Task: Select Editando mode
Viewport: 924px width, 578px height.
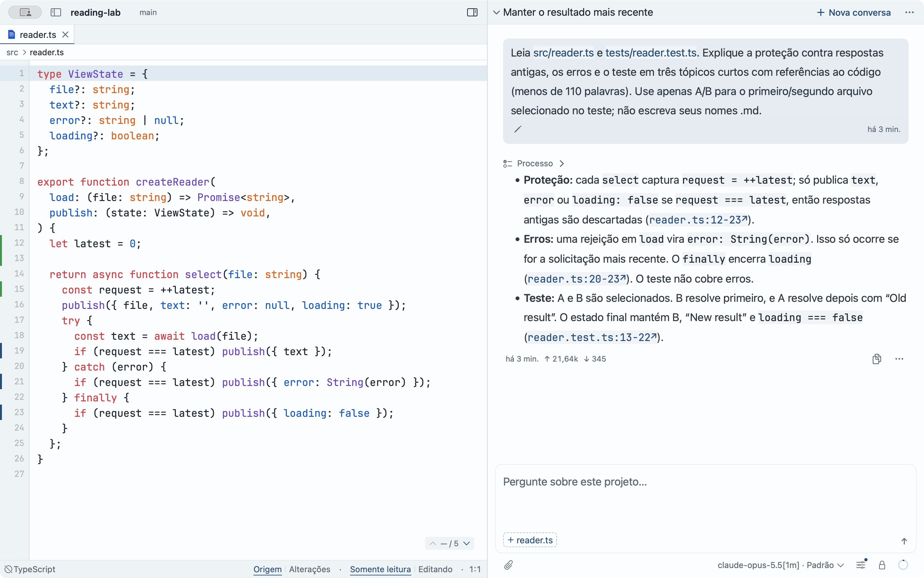Action: [435, 569]
